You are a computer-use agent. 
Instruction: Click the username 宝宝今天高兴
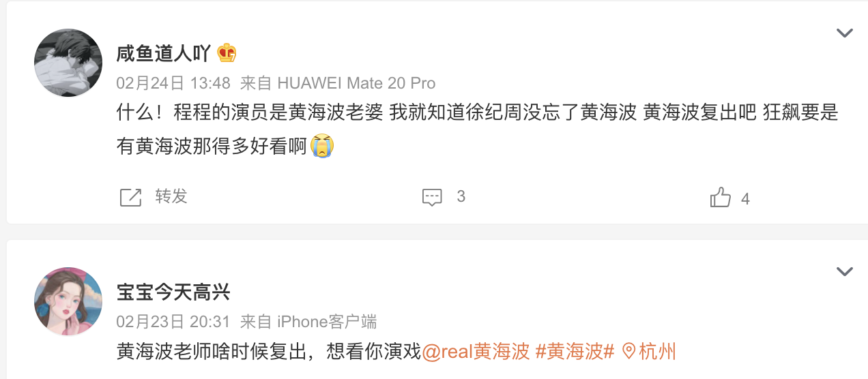173,293
